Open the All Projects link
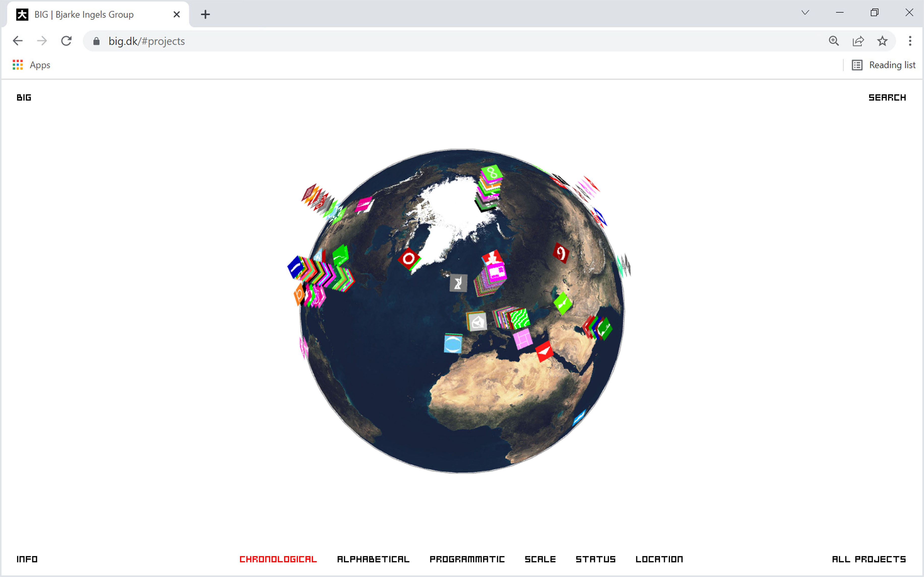 tap(869, 559)
